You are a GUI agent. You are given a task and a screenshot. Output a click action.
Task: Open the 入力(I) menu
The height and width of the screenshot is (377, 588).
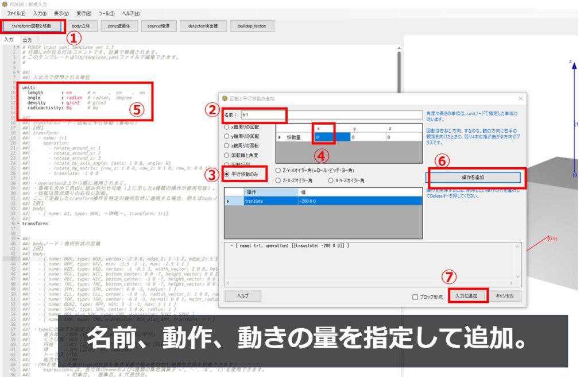click(x=40, y=14)
